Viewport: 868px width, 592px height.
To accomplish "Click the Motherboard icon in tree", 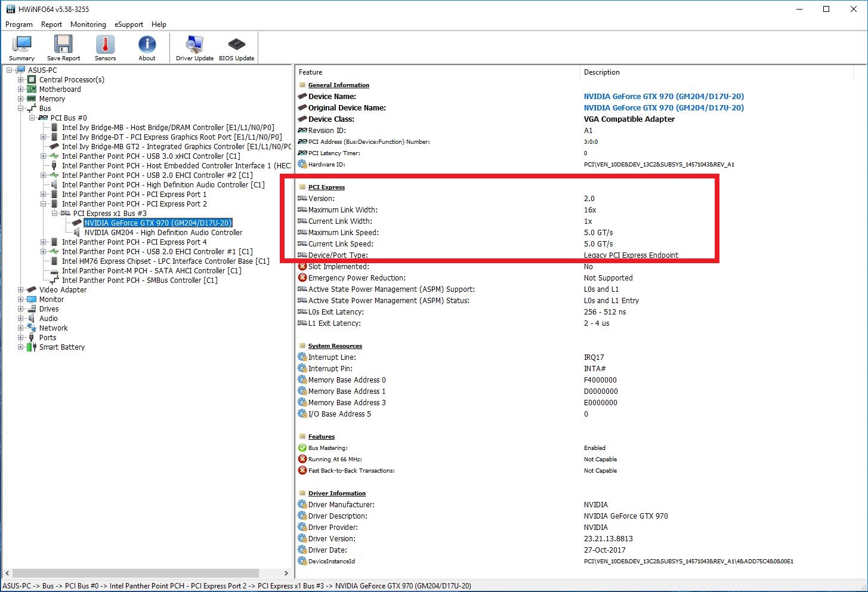I will pos(32,89).
